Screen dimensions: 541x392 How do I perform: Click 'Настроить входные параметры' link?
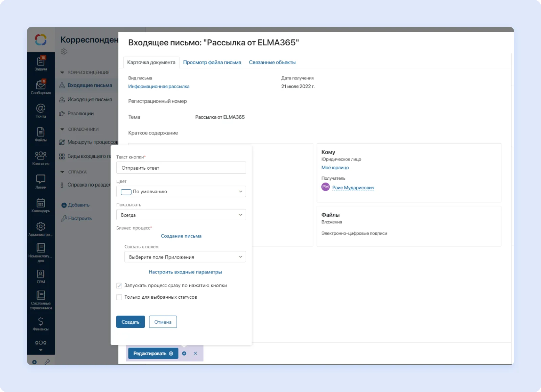click(x=185, y=272)
